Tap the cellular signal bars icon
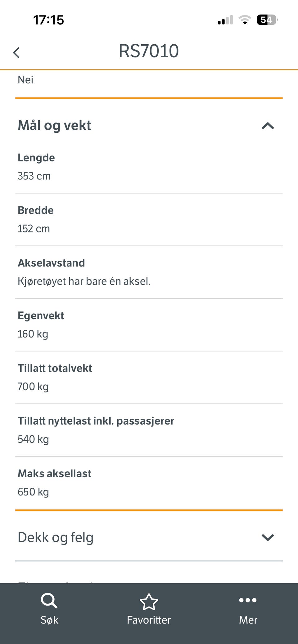The width and height of the screenshot is (298, 644). click(225, 20)
